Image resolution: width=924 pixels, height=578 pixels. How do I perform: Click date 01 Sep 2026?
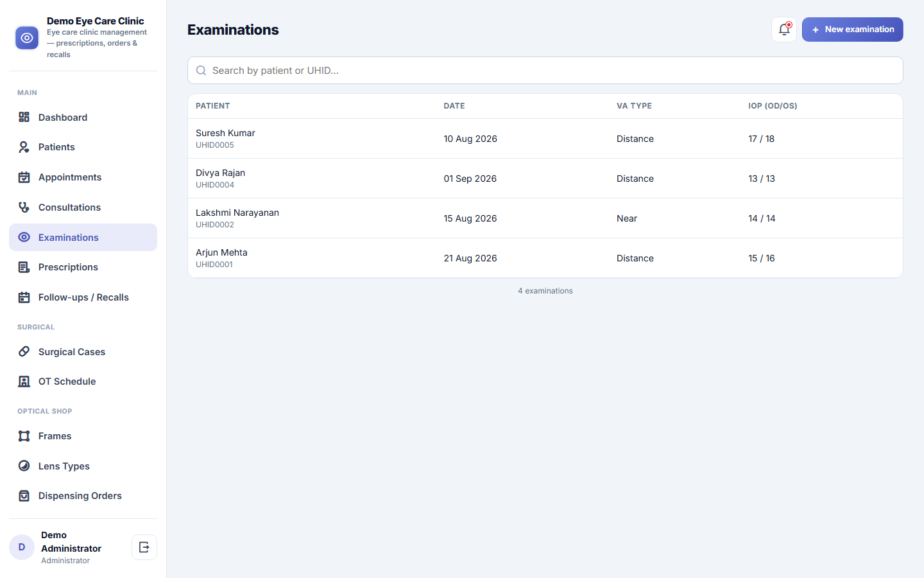[x=470, y=179]
